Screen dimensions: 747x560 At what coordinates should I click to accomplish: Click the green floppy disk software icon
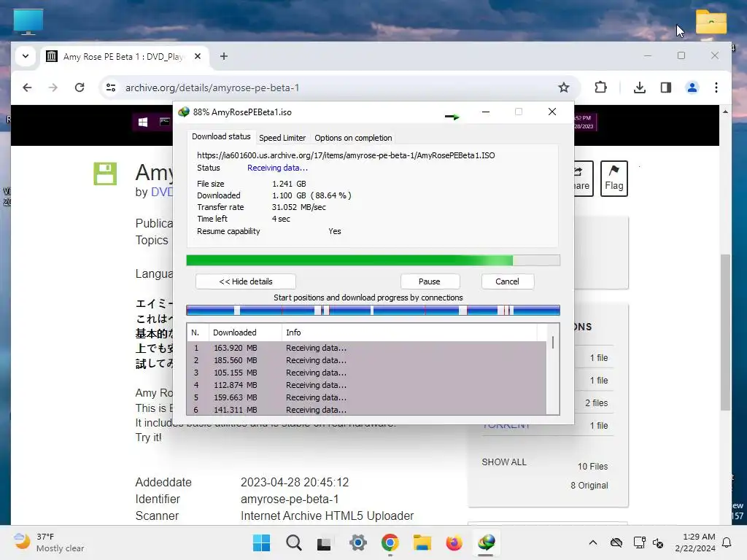pos(105,174)
